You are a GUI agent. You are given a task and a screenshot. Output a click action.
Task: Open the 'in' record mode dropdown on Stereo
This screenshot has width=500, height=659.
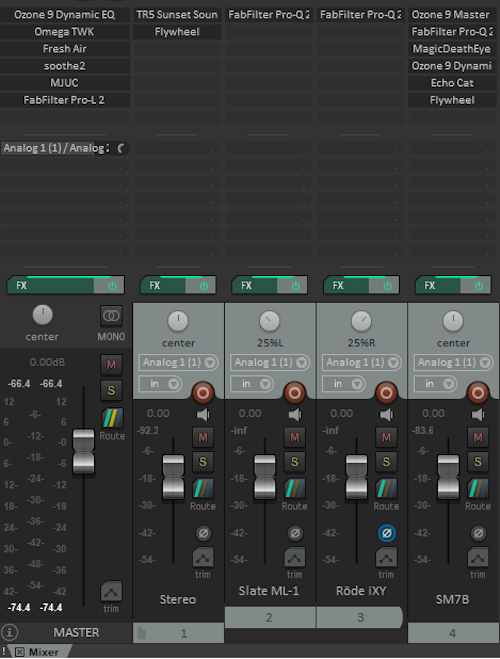160,384
